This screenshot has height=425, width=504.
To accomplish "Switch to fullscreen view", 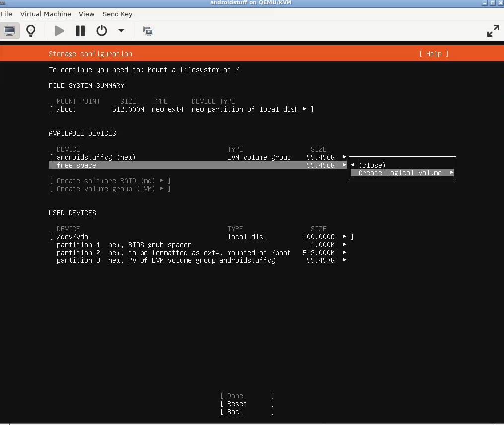I will 493,31.
